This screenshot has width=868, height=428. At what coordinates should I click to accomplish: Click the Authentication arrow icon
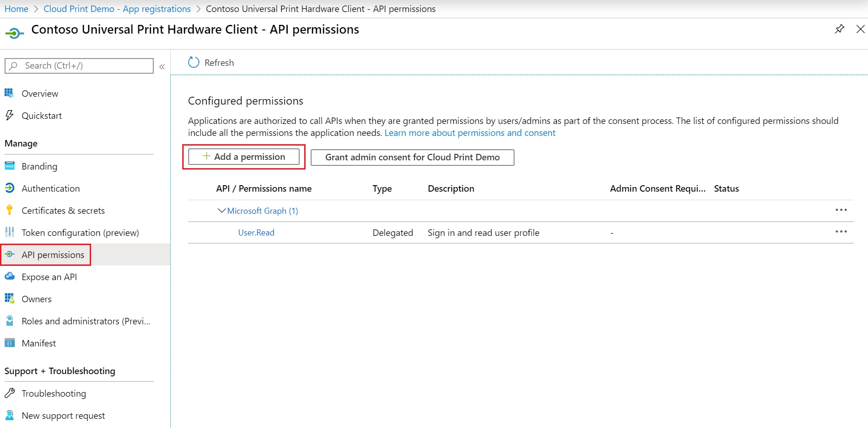click(10, 188)
